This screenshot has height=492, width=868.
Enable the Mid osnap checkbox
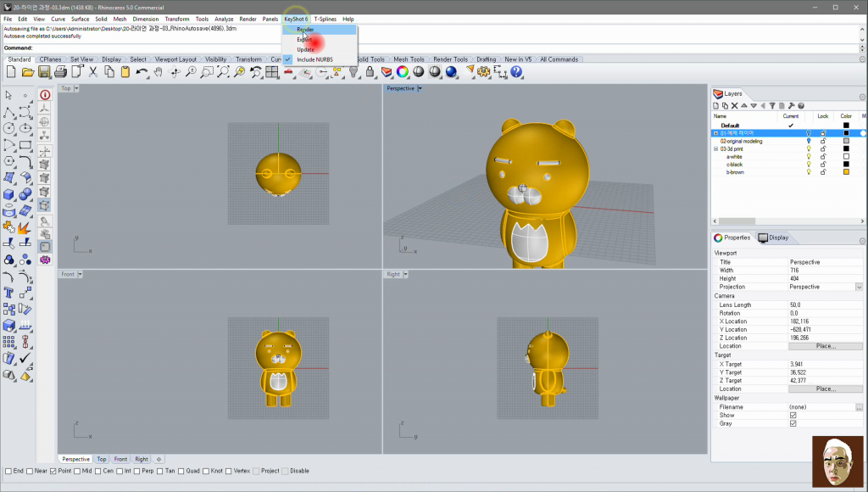pos(77,471)
